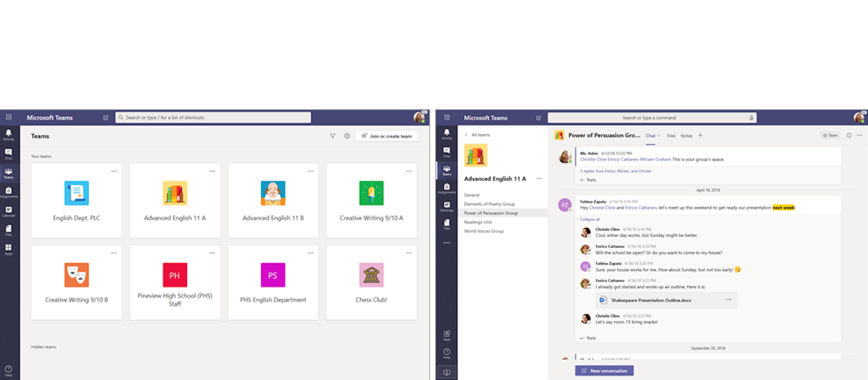Open the teams settings gear icon
The height and width of the screenshot is (380, 868).
347,136
